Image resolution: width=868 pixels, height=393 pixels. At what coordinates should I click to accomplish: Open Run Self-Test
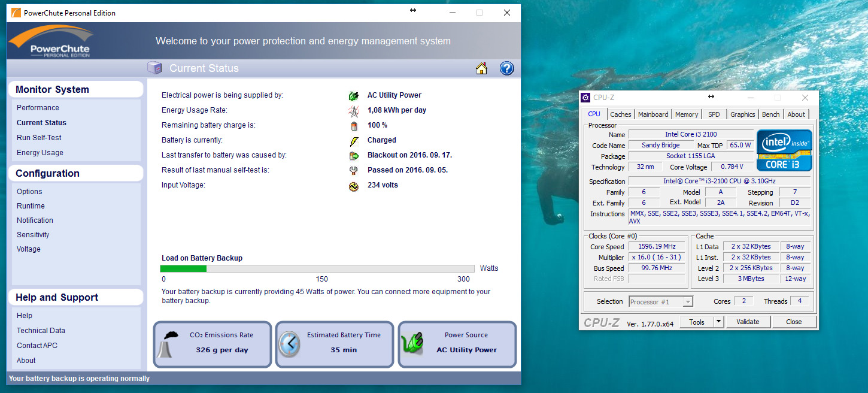(39, 138)
